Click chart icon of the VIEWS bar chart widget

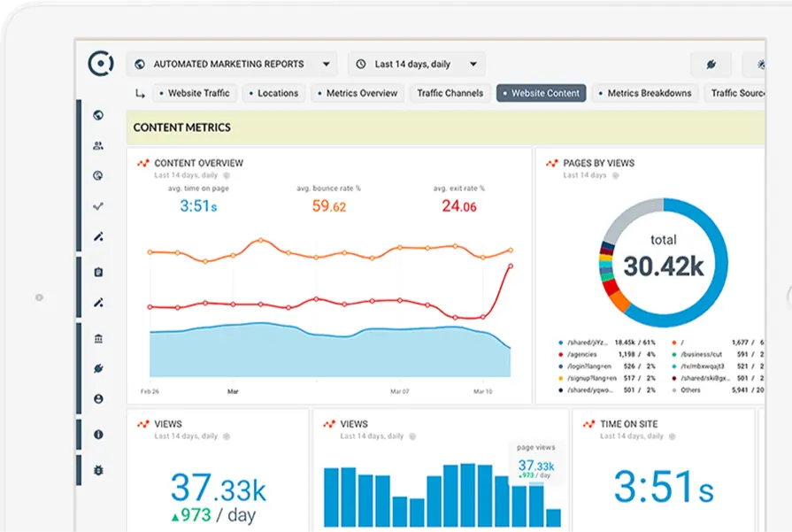click(329, 424)
